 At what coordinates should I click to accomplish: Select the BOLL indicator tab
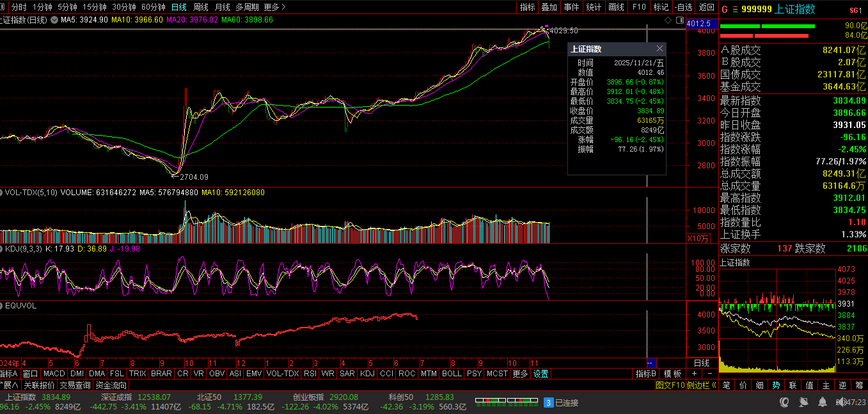click(x=452, y=374)
